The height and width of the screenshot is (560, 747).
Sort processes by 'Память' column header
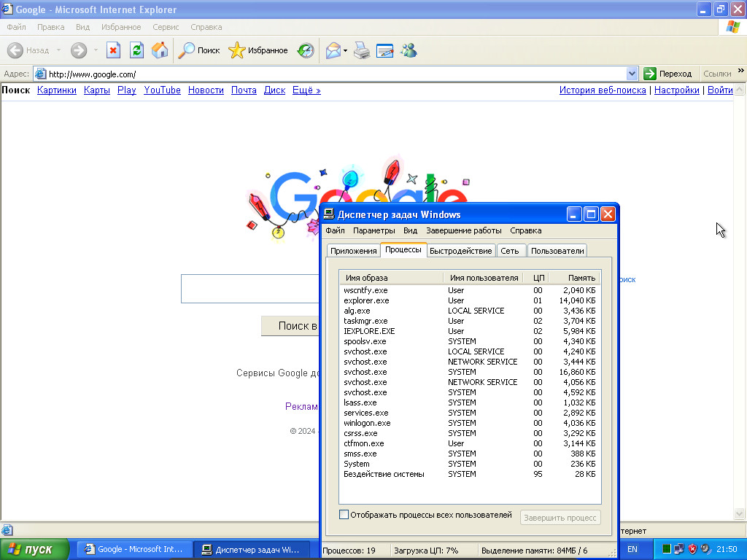(574, 278)
